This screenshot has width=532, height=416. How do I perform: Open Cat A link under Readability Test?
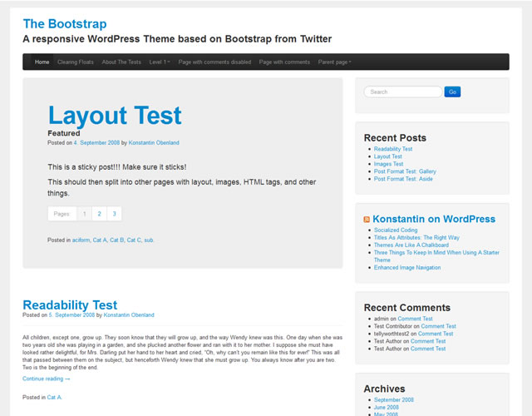tap(54, 397)
